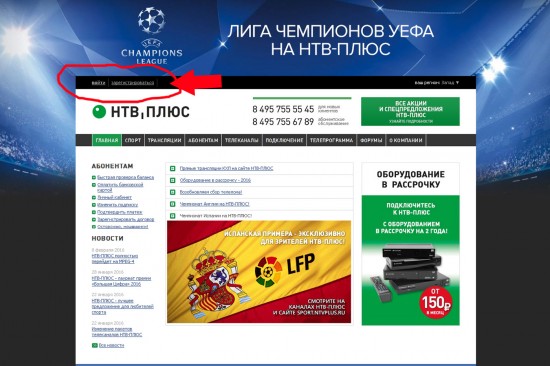
Task: Open the войти login link
Action: click(99, 83)
